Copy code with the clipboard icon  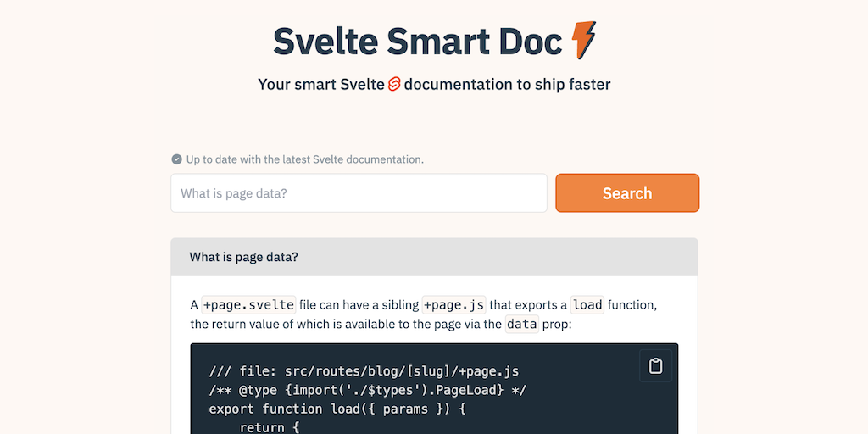pyautogui.click(x=655, y=366)
